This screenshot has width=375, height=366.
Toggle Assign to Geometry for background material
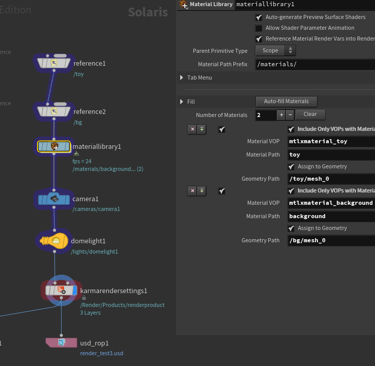pos(291,228)
